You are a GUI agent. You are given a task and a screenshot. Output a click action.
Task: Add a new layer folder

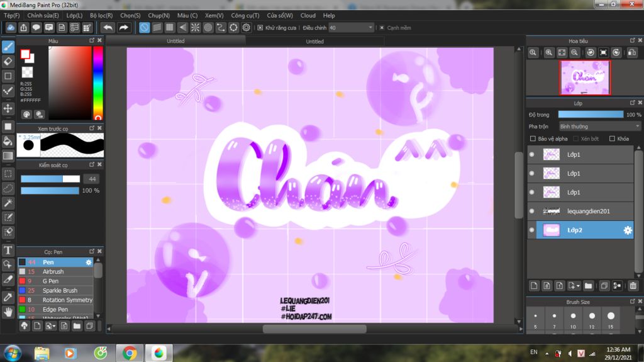588,285
